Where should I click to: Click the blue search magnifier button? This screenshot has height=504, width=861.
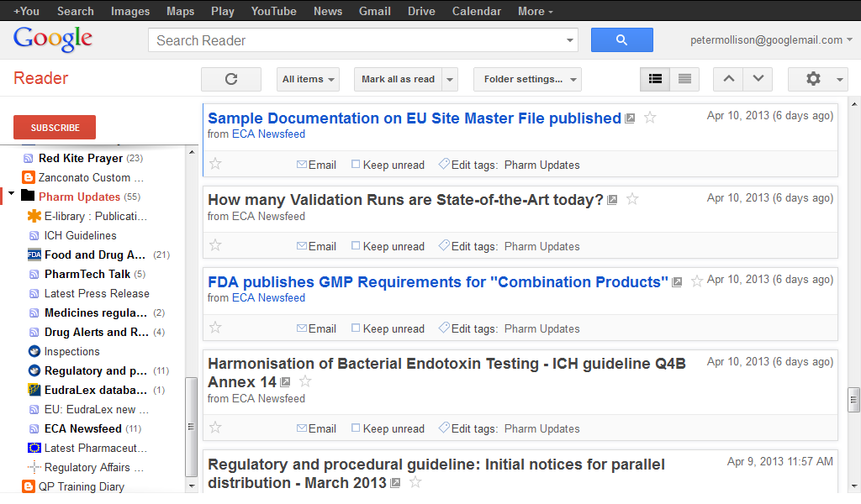point(621,40)
